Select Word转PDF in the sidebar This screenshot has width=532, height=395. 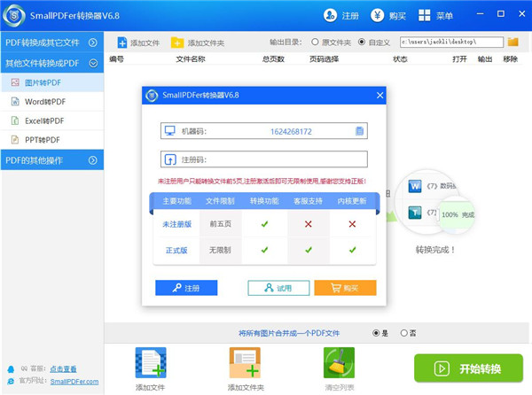pyautogui.click(x=39, y=102)
